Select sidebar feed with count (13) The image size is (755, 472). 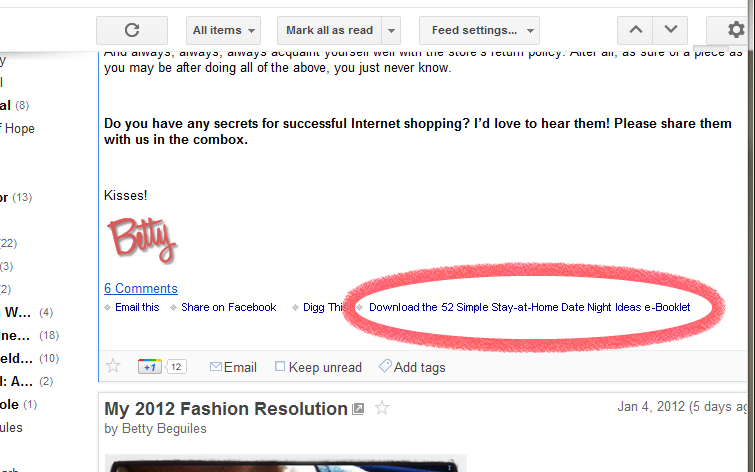(x=16, y=197)
